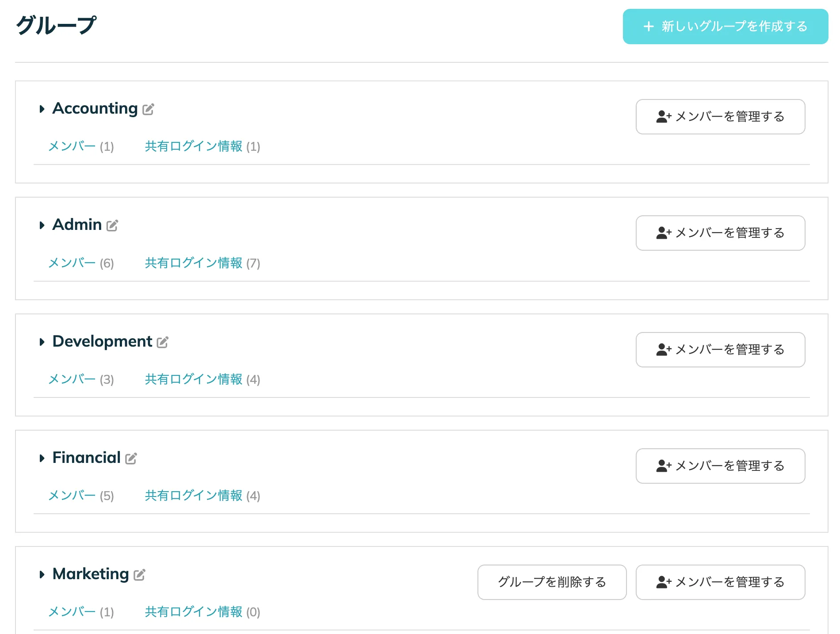This screenshot has width=840, height=634.
Task: Manage members of the Development group
Action: click(720, 350)
